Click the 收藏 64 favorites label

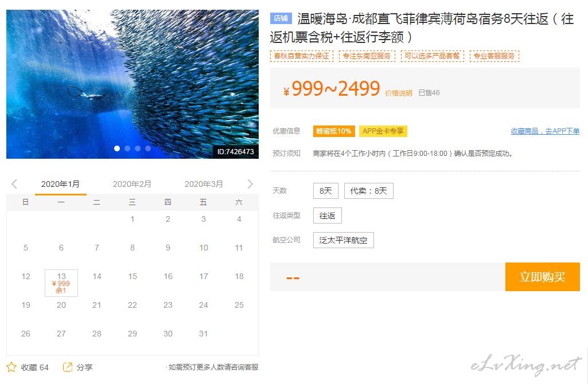35,367
